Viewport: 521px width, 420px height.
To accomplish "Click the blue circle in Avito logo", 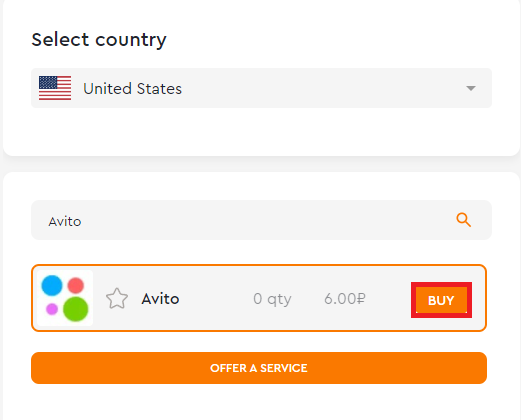I will 52,286.
